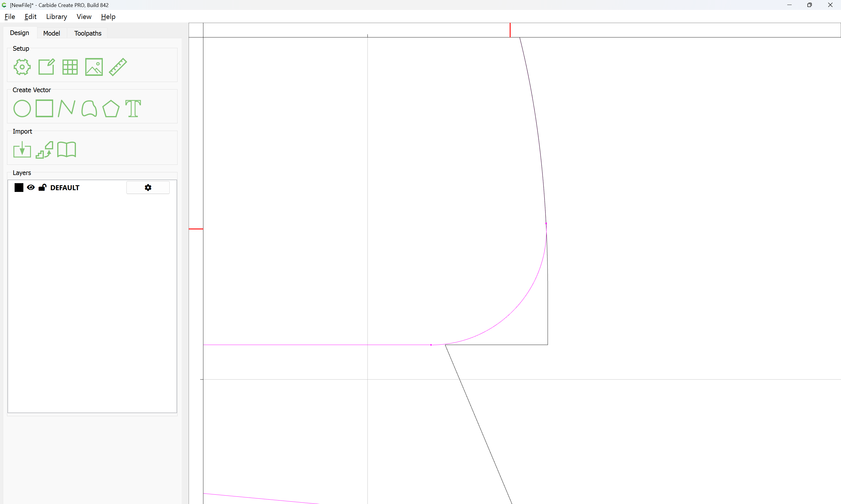Lock the DEFAULT layer
The image size is (841, 504).
(x=42, y=188)
